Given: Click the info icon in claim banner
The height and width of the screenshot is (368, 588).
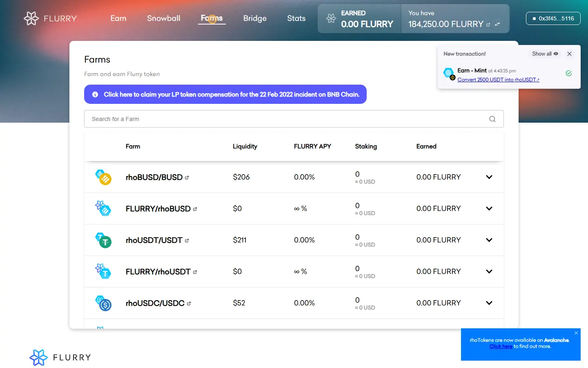Looking at the screenshot, I should [x=95, y=94].
